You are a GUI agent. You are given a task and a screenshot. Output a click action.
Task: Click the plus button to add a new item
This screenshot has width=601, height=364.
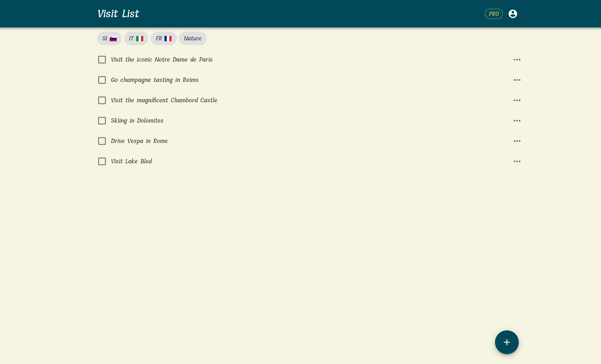[507, 342]
